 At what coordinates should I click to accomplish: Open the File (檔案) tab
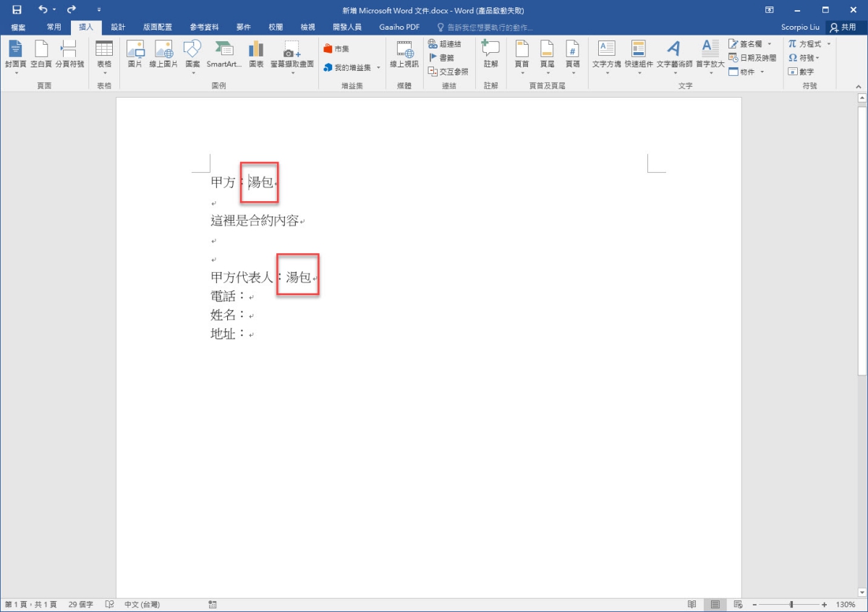pyautogui.click(x=18, y=27)
